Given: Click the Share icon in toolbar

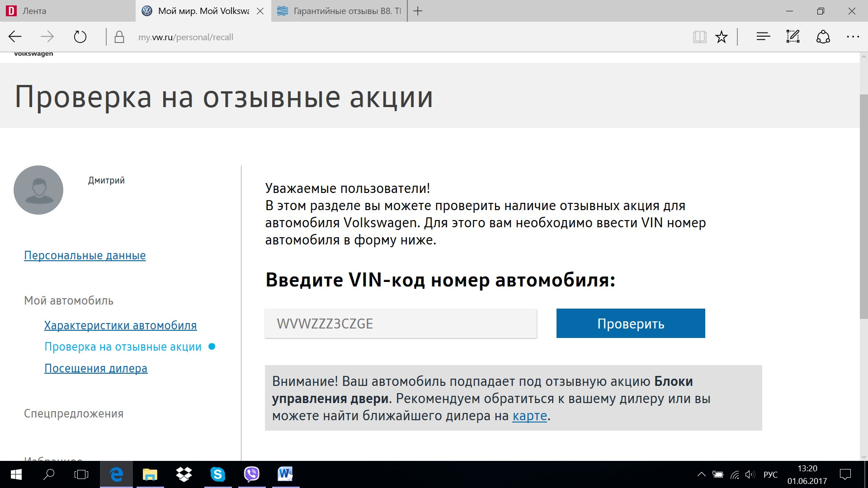Looking at the screenshot, I should 823,37.
